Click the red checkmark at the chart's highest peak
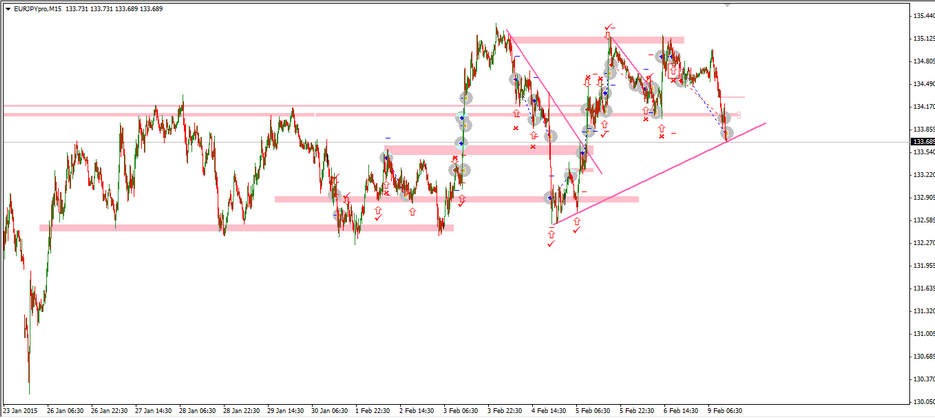The image size is (935, 418). point(608,27)
